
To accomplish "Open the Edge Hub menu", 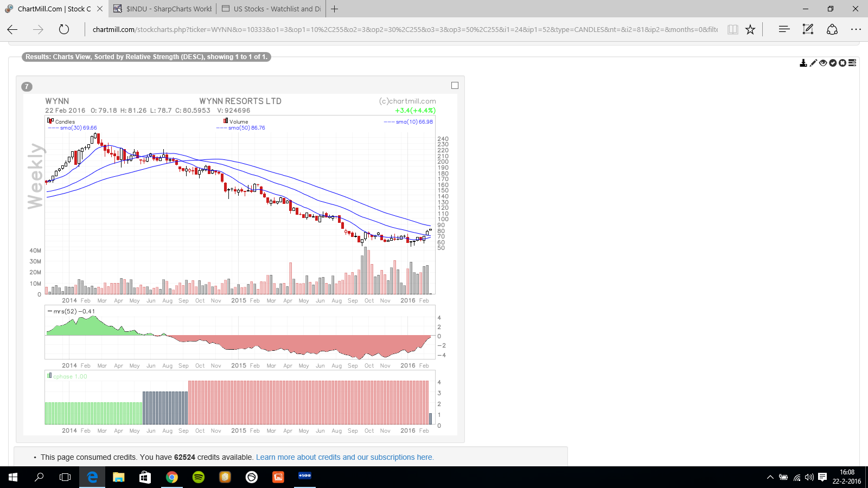I will pos(784,30).
